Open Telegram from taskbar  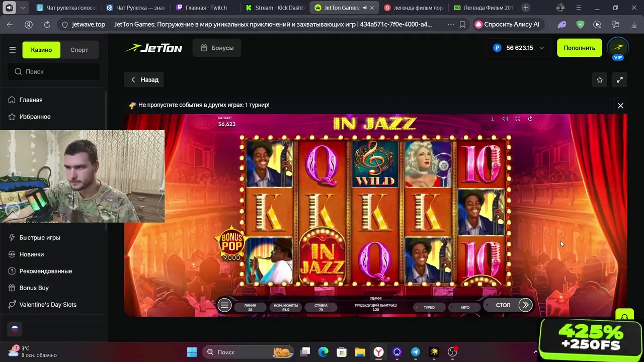(x=416, y=352)
